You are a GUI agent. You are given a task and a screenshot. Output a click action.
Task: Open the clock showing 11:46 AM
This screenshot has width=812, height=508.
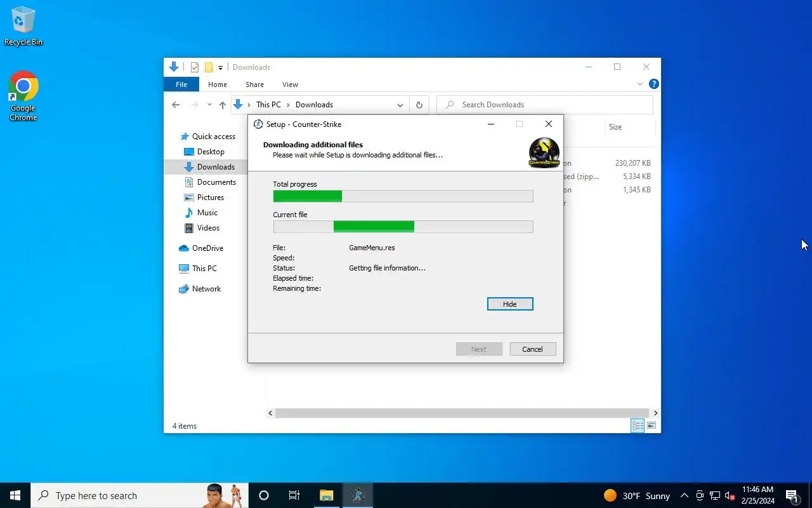pos(757,495)
